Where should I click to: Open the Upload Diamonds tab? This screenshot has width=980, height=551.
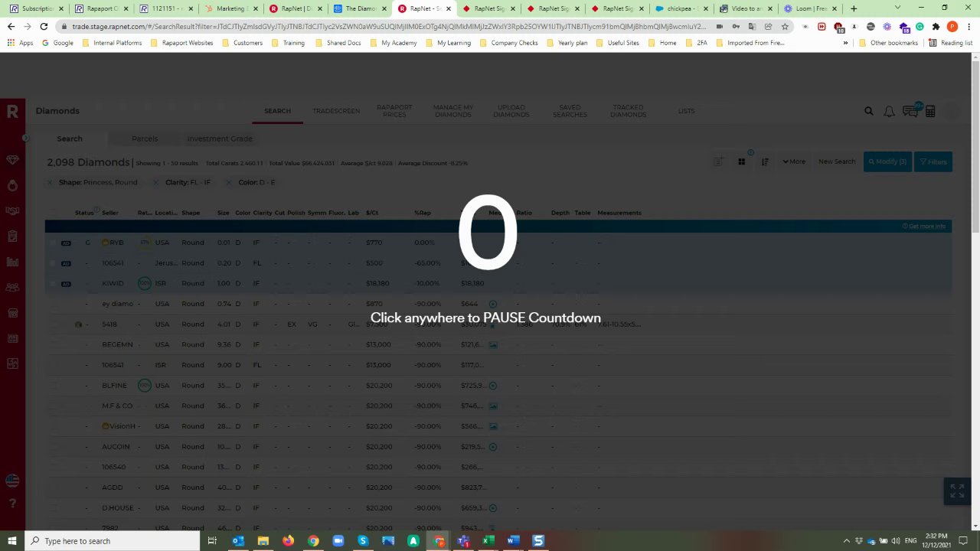tap(511, 111)
